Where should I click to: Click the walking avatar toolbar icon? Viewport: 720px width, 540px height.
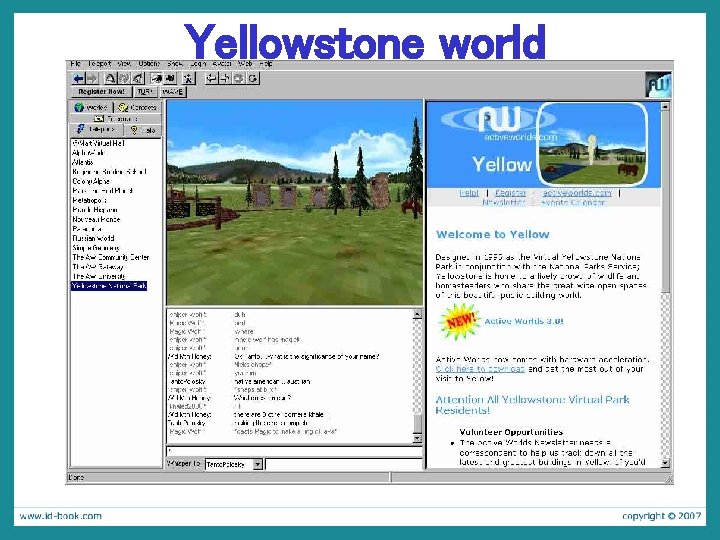(189, 79)
